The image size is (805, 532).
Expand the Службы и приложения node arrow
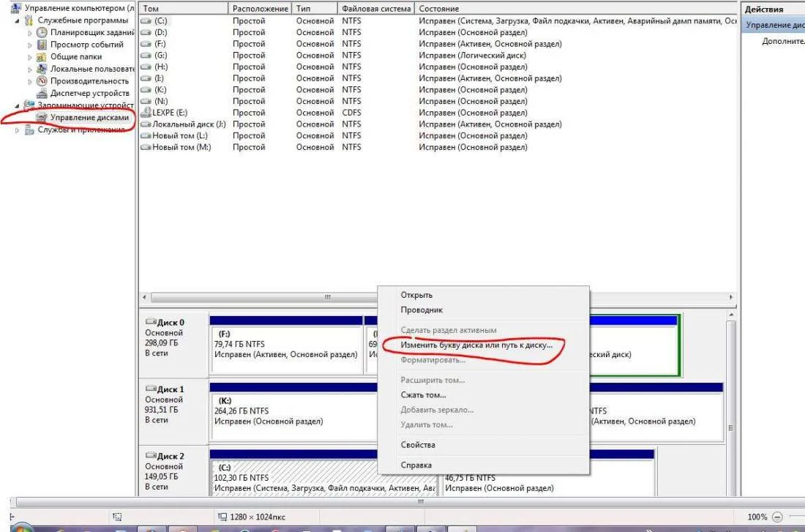pos(17,130)
